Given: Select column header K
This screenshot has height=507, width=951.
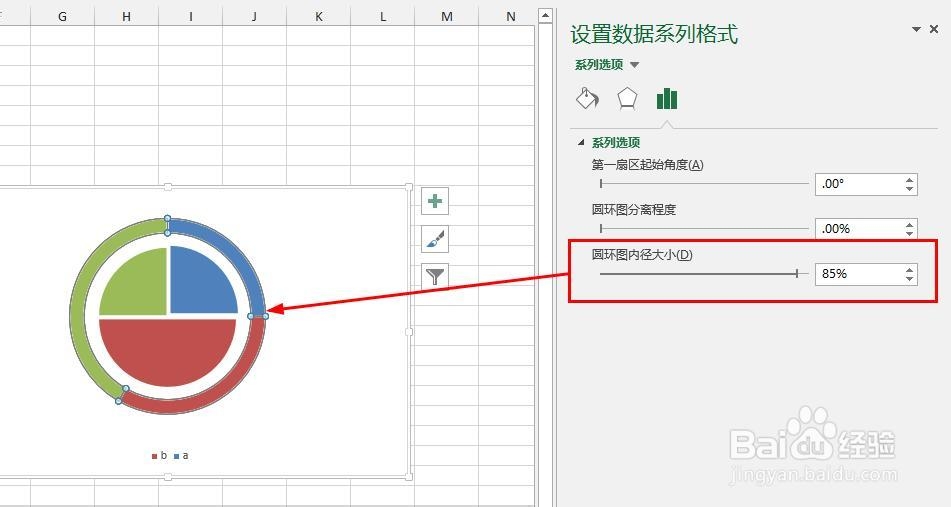Looking at the screenshot, I should [x=318, y=16].
